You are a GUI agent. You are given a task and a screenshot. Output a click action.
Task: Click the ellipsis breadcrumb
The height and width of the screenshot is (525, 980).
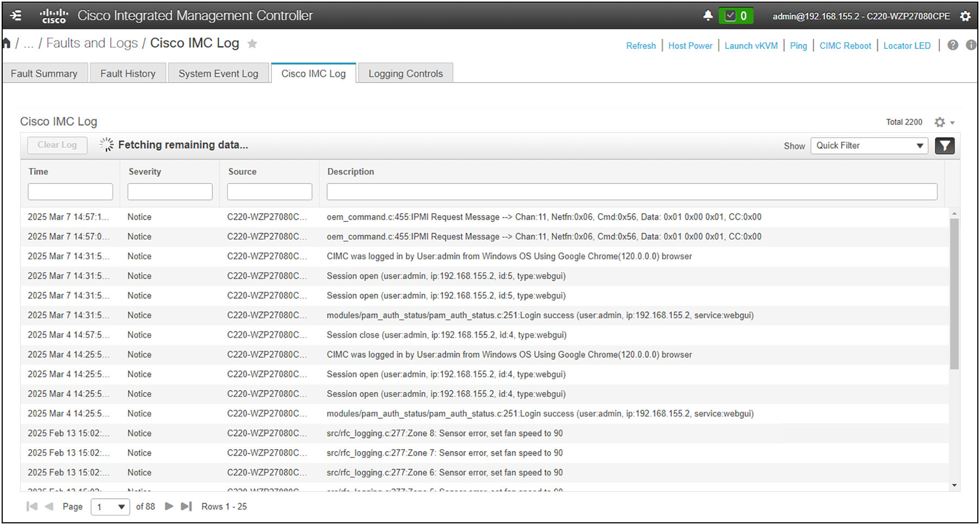pyautogui.click(x=28, y=44)
